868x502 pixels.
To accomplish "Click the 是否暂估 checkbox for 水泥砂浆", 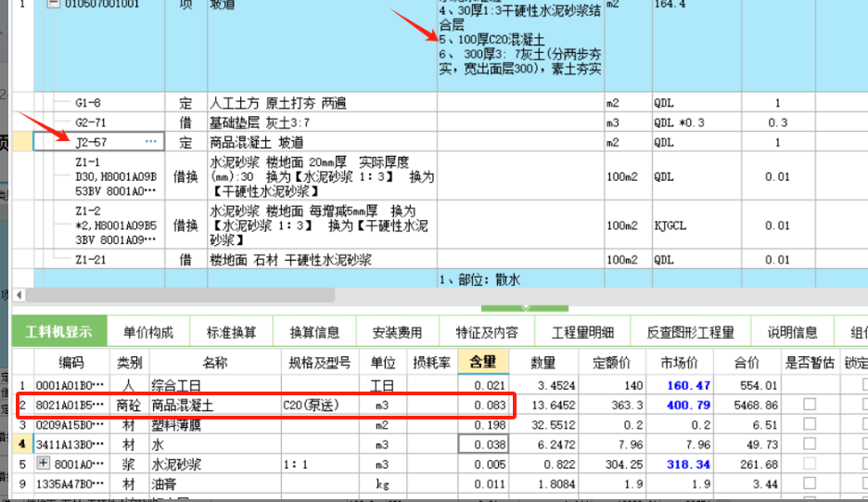I will [x=810, y=464].
